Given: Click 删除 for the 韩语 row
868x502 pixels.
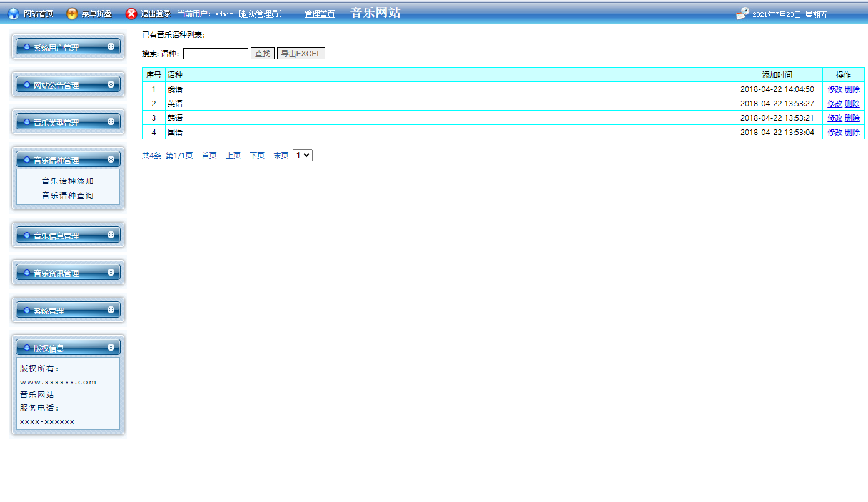Looking at the screenshot, I should 852,118.
